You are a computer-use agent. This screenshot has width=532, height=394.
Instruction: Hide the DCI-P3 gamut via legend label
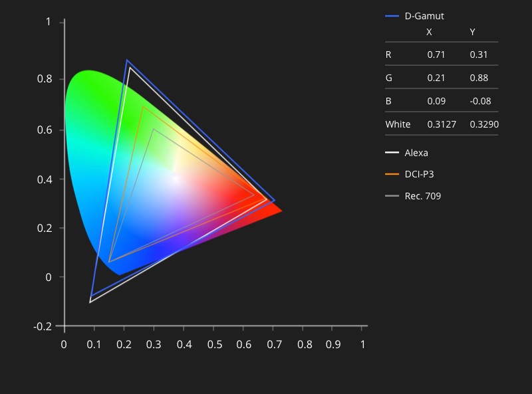tap(419, 174)
